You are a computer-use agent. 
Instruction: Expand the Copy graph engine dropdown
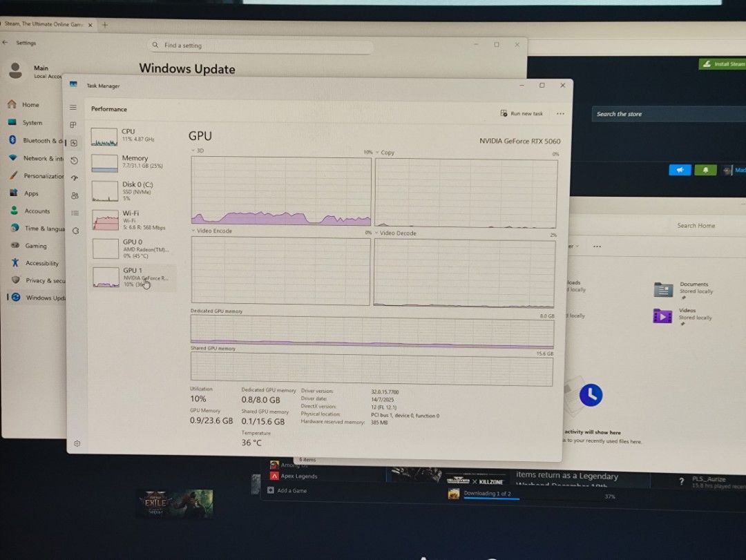pos(378,153)
